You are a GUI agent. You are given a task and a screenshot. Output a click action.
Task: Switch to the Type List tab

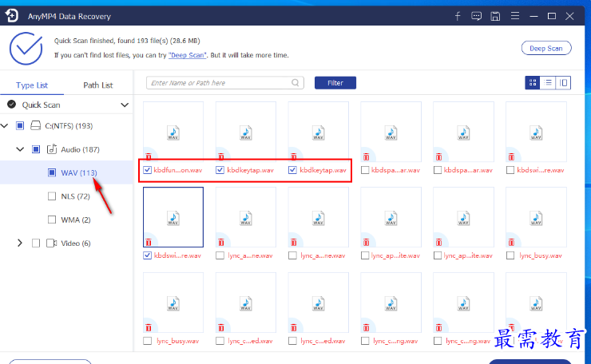pyautogui.click(x=32, y=85)
